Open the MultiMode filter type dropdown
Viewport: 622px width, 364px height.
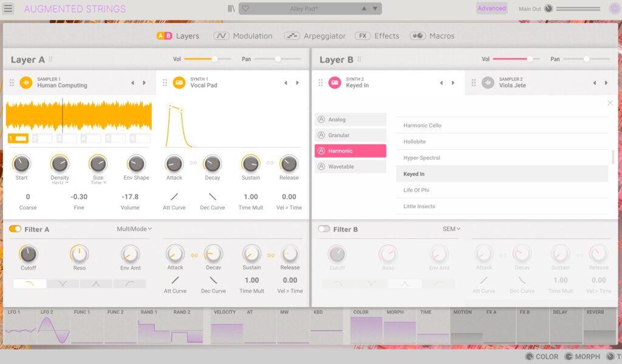tap(134, 229)
